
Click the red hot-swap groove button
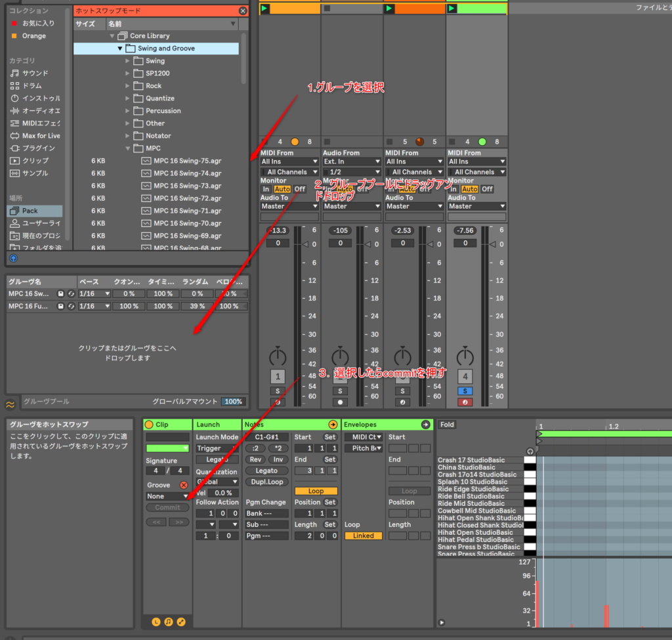184,485
